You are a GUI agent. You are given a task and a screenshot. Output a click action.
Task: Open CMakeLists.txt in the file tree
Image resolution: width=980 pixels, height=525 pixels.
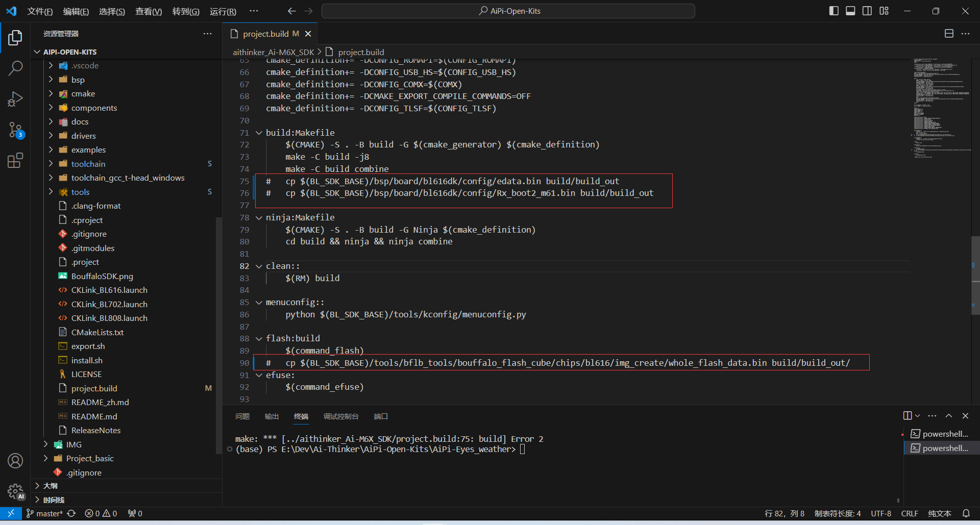click(x=97, y=332)
